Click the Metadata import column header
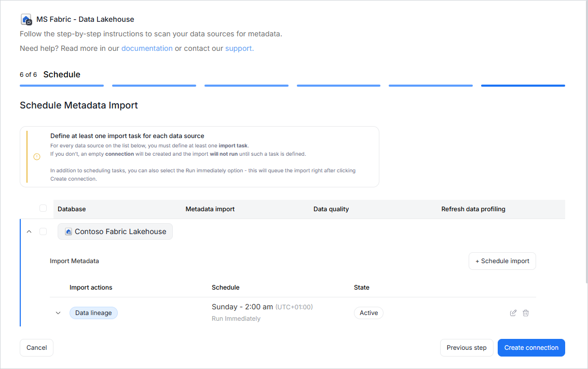 [x=210, y=209]
